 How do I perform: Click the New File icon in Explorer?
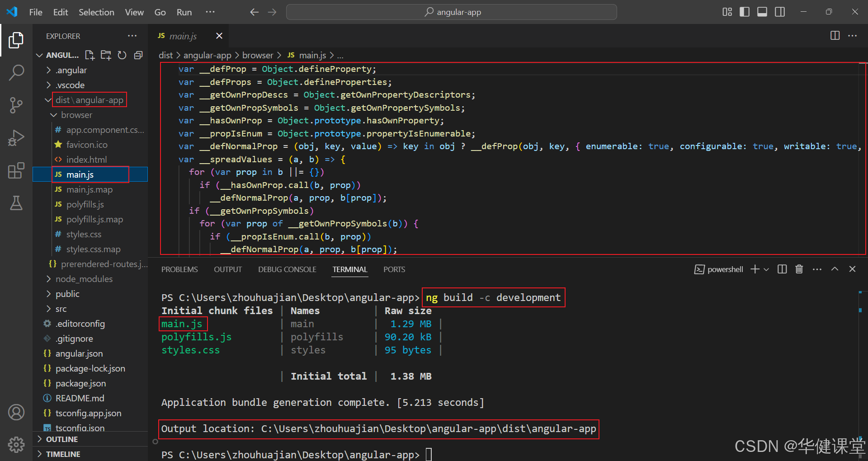[90, 55]
